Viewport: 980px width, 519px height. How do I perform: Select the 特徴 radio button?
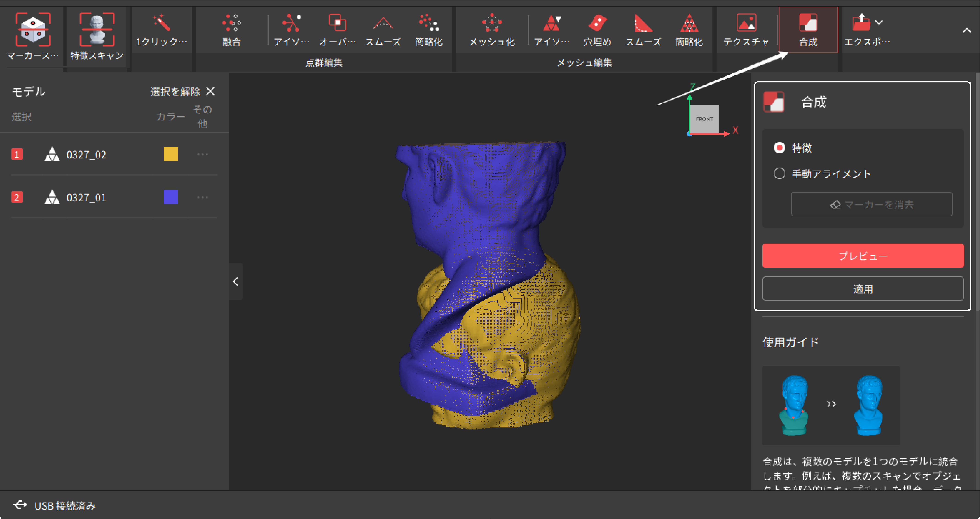click(780, 148)
